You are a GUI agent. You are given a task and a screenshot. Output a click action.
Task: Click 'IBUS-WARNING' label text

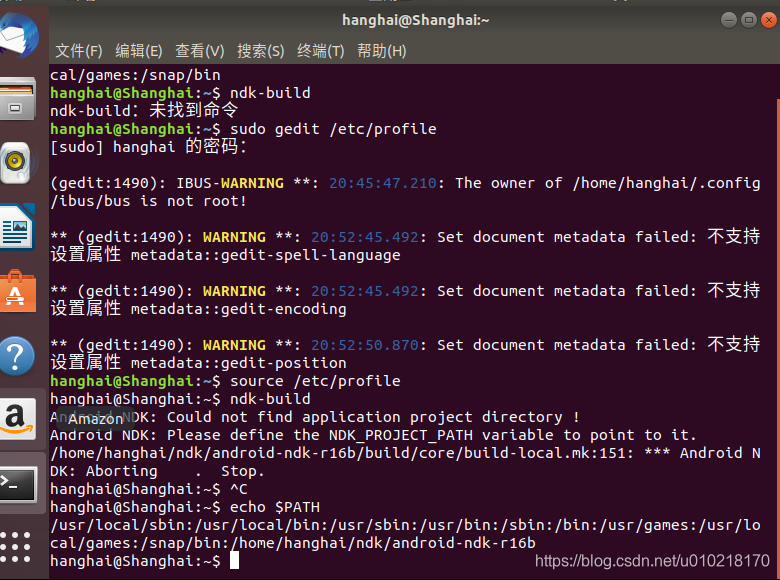click(x=230, y=183)
